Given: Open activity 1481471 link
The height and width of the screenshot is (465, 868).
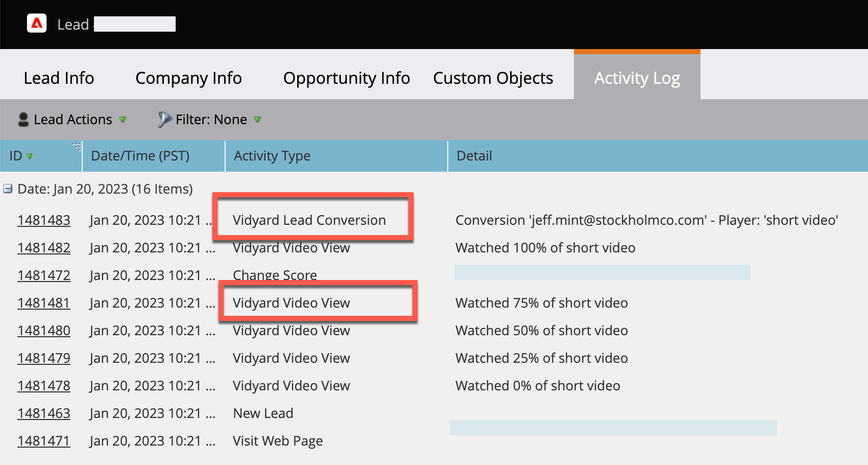Looking at the screenshot, I should [x=44, y=440].
